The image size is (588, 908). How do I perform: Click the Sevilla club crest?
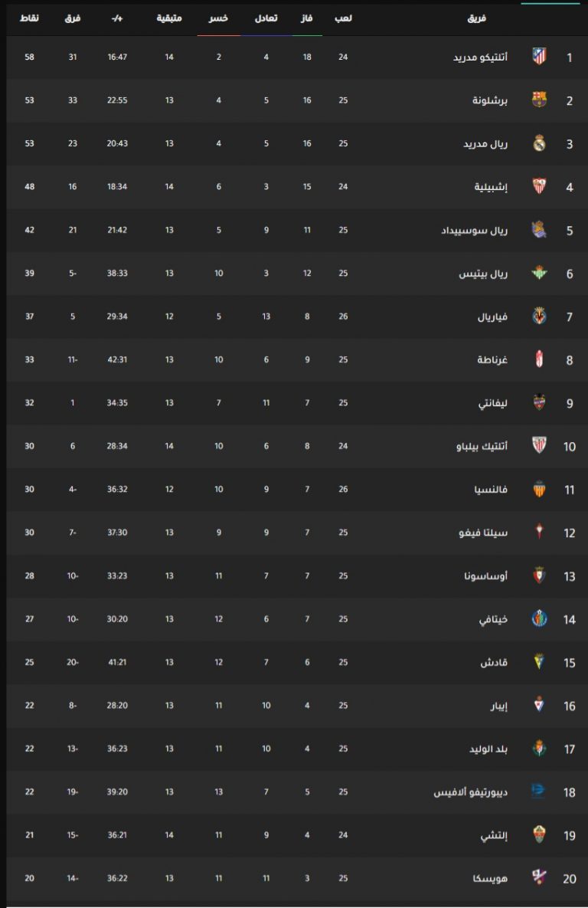(x=539, y=186)
